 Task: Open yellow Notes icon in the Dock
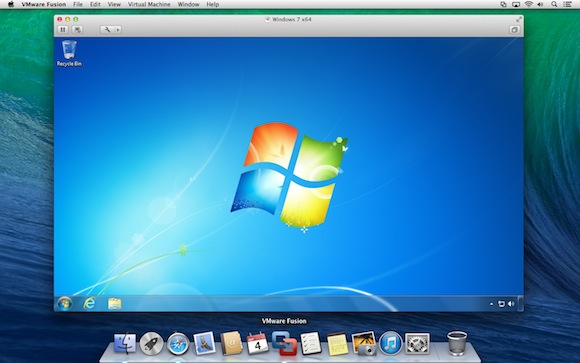[337, 344]
